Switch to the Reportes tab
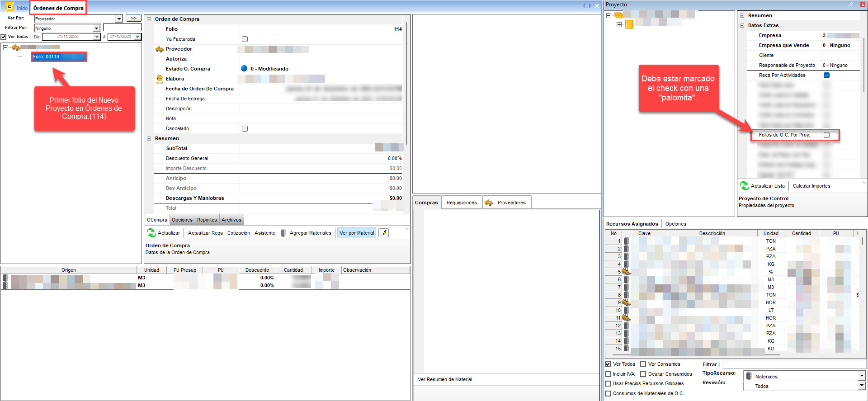Screen dimensions: 868x401 click(207, 220)
